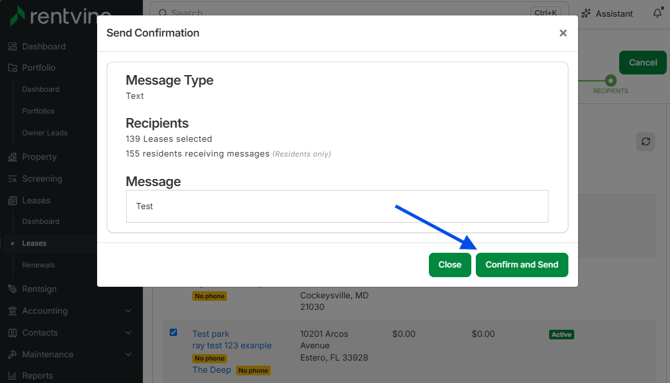Click the Ctrl+K shortcut badge

pos(545,12)
